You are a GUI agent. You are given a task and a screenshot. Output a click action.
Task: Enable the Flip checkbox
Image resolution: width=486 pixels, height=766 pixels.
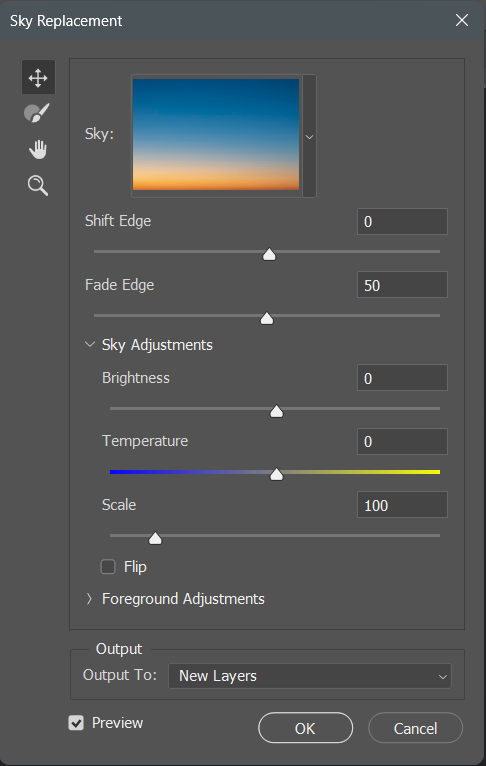tap(107, 567)
